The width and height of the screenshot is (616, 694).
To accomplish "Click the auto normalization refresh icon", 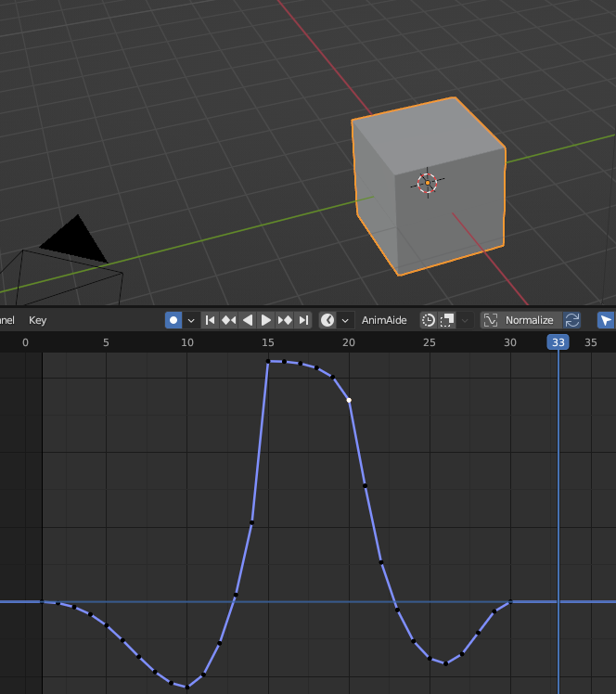I will pyautogui.click(x=572, y=320).
